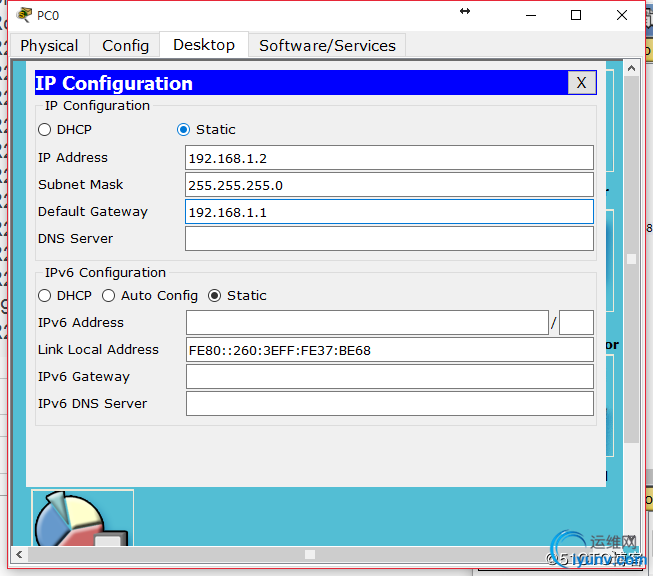Close the IP Configuration panel with X
This screenshot has height=576, width=653.
pos(581,83)
